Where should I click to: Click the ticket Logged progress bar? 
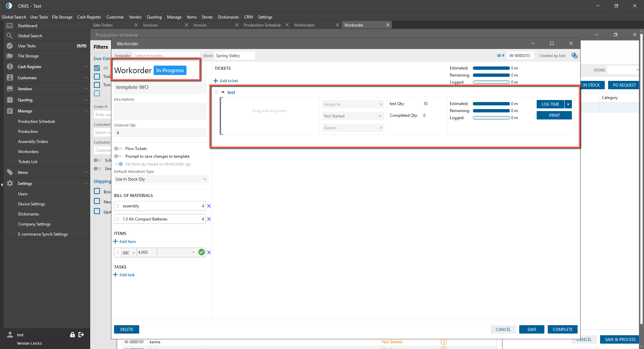pyautogui.click(x=491, y=118)
